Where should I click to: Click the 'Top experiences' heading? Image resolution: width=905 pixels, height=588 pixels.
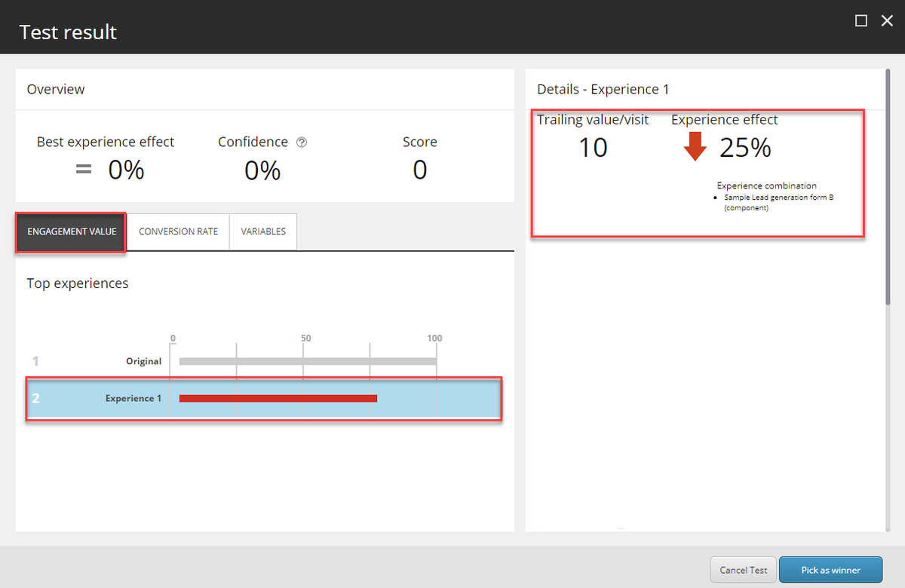click(78, 283)
